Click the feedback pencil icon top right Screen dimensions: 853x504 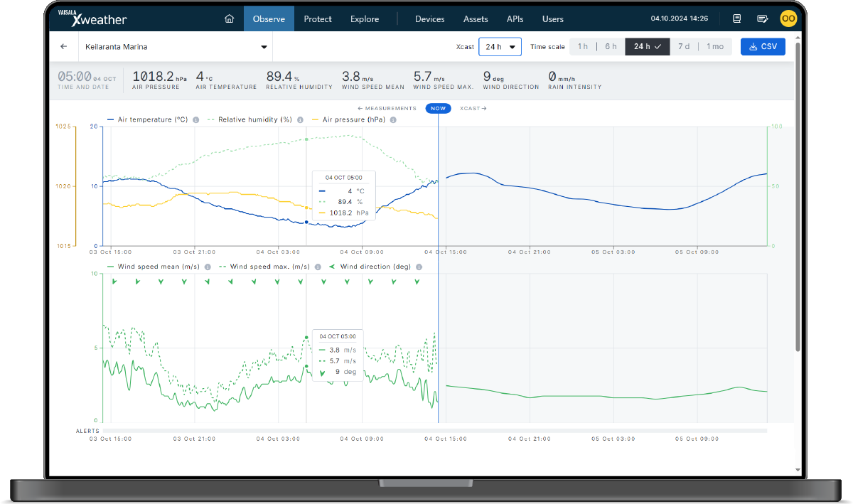click(762, 18)
